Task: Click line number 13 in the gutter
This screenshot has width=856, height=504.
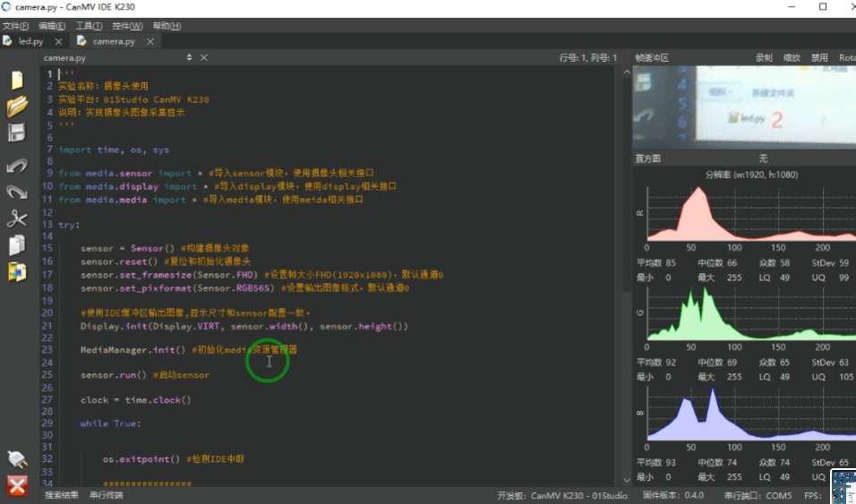Action: point(47,225)
